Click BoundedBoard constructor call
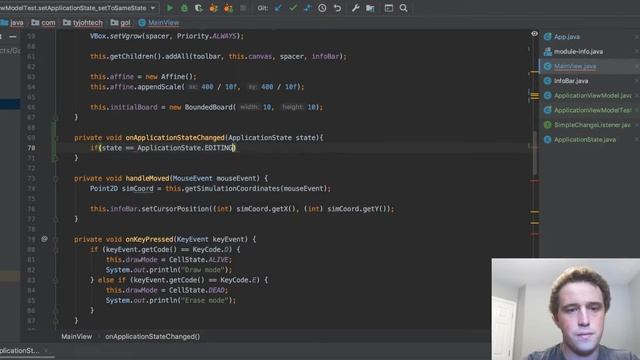Screen dimensions: 640x360 [209, 107]
